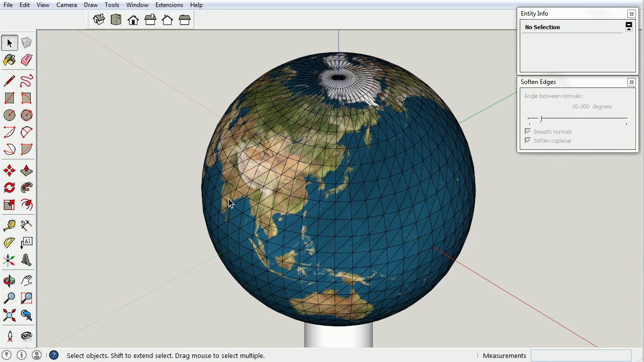Select the Follow Me tool

[x=27, y=188]
